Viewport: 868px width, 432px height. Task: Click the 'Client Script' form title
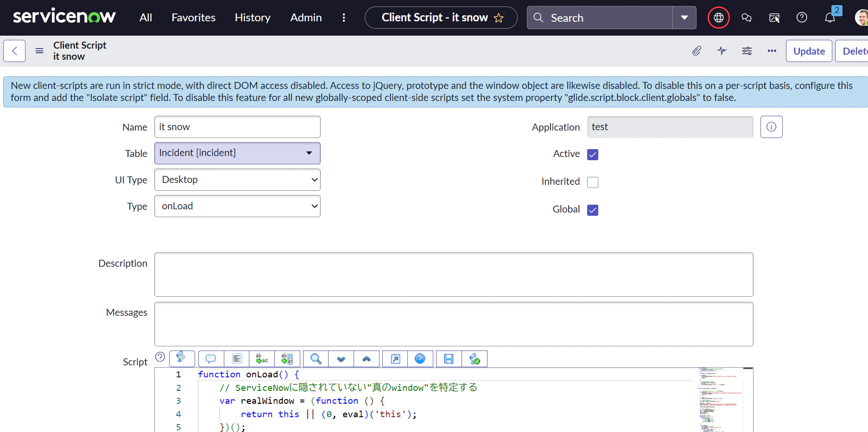[x=80, y=45]
